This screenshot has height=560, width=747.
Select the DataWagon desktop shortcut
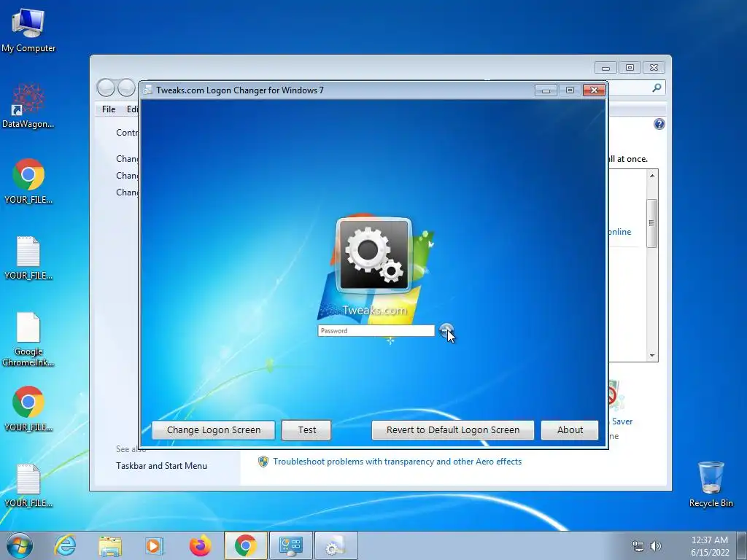click(28, 106)
